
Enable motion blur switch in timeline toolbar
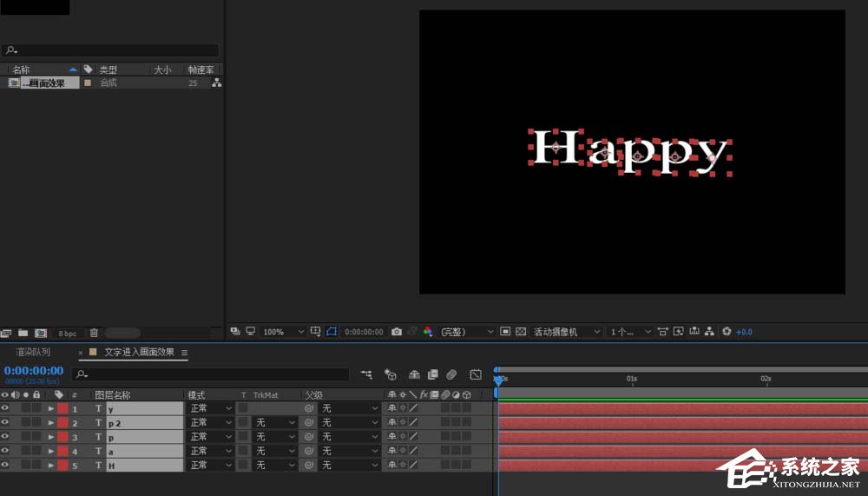tap(451, 374)
